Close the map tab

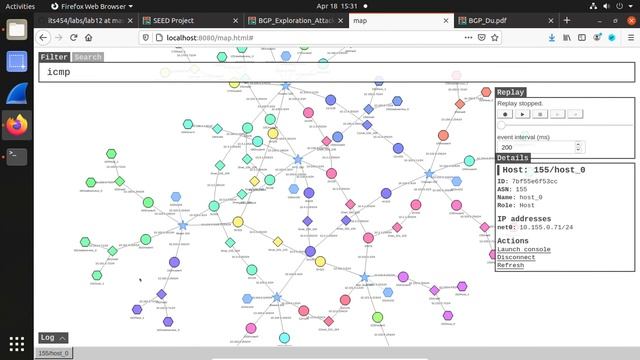[x=446, y=20]
